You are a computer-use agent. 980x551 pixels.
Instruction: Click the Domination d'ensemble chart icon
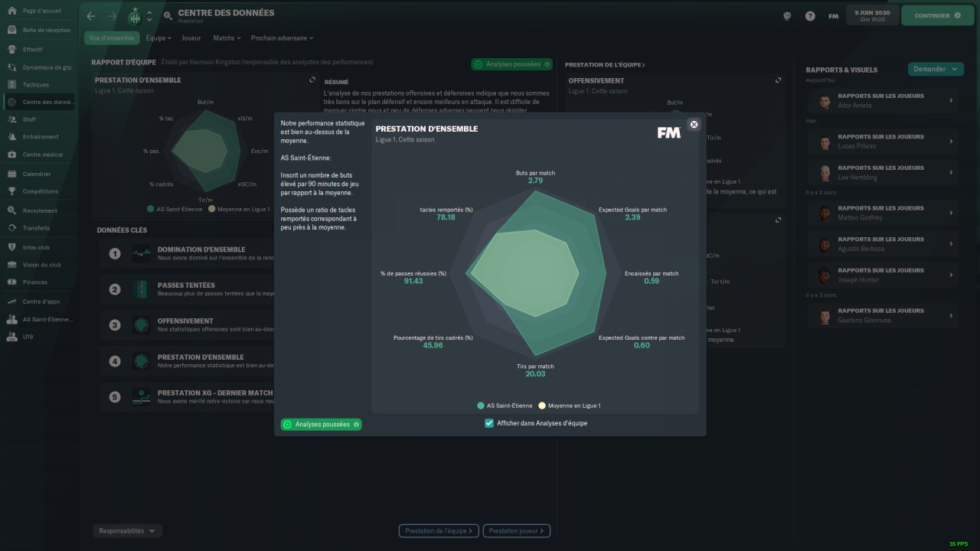[142, 253]
